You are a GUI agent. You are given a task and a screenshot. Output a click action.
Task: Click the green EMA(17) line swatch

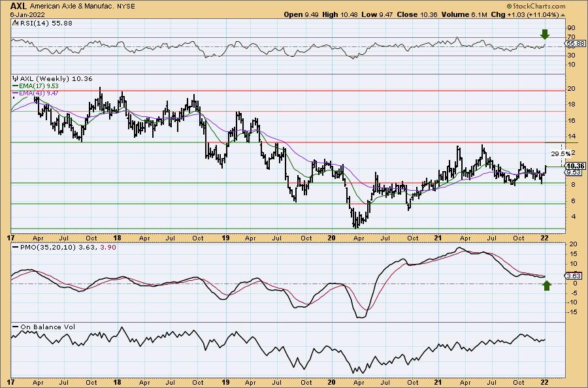click(15, 86)
